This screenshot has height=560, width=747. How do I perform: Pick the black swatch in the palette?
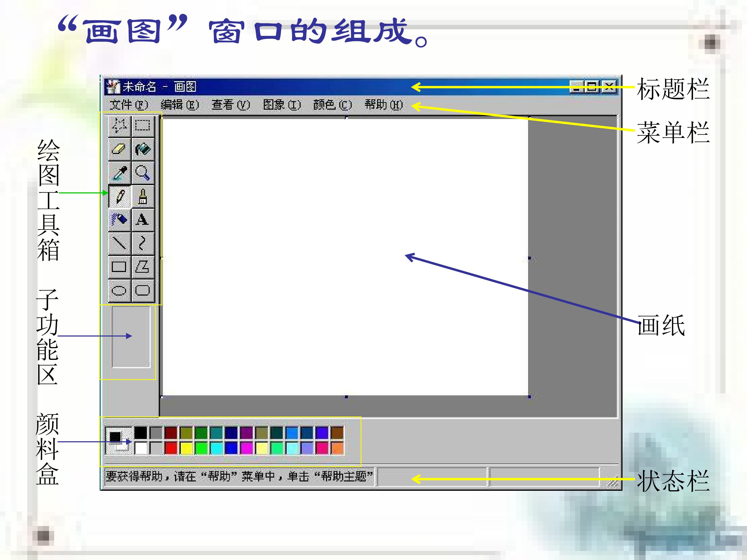point(141,432)
